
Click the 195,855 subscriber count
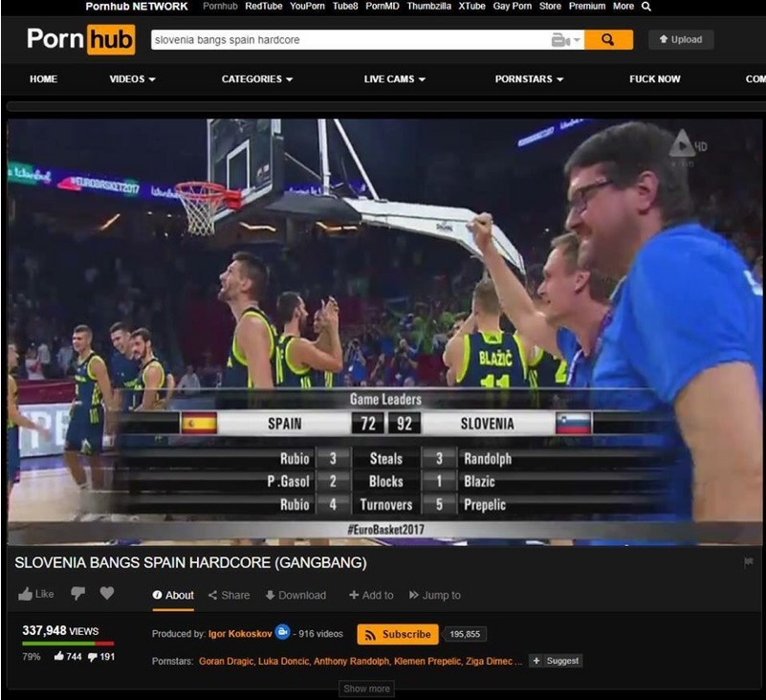465,635
